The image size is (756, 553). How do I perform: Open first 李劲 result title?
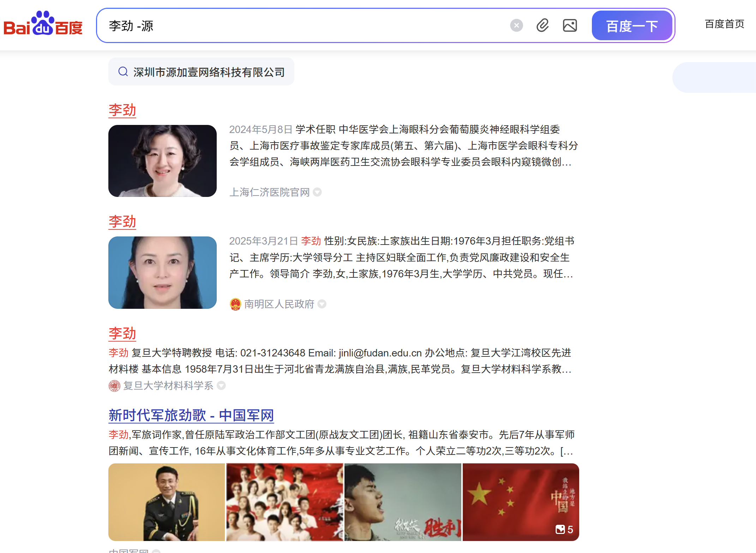coord(122,110)
